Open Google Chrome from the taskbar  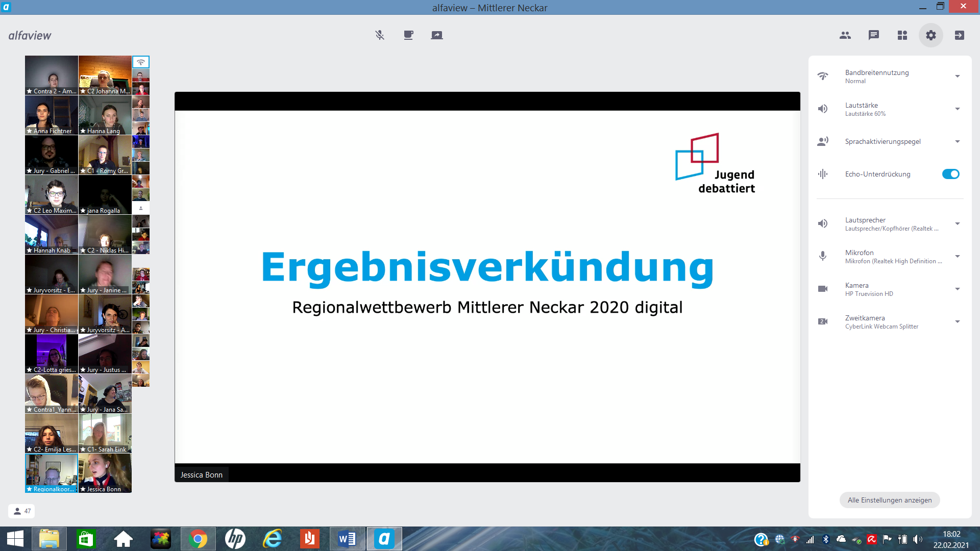[198, 538]
